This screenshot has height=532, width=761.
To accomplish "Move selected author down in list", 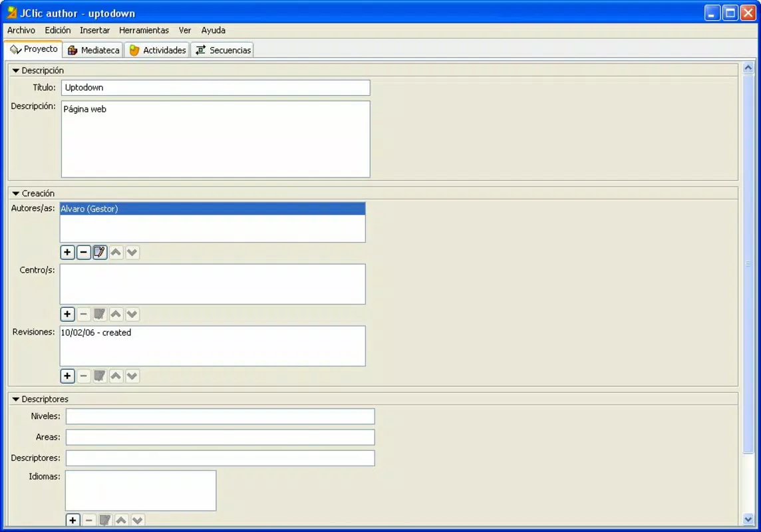I will tap(132, 252).
